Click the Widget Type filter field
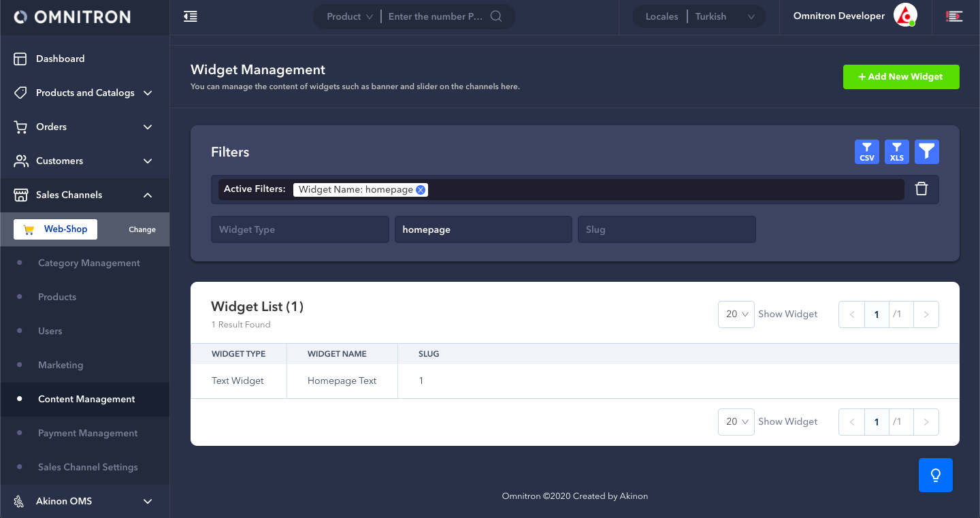 pos(299,229)
